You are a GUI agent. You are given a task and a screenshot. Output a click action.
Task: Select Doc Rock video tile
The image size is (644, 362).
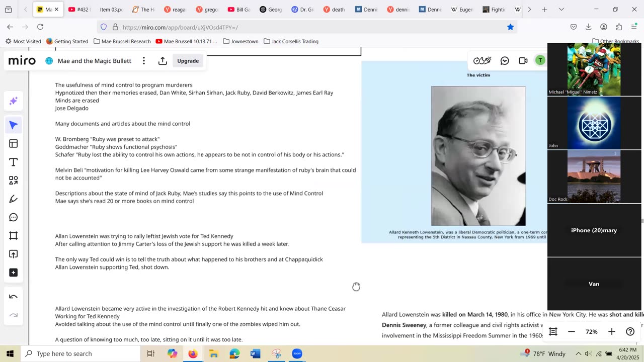pos(594,177)
